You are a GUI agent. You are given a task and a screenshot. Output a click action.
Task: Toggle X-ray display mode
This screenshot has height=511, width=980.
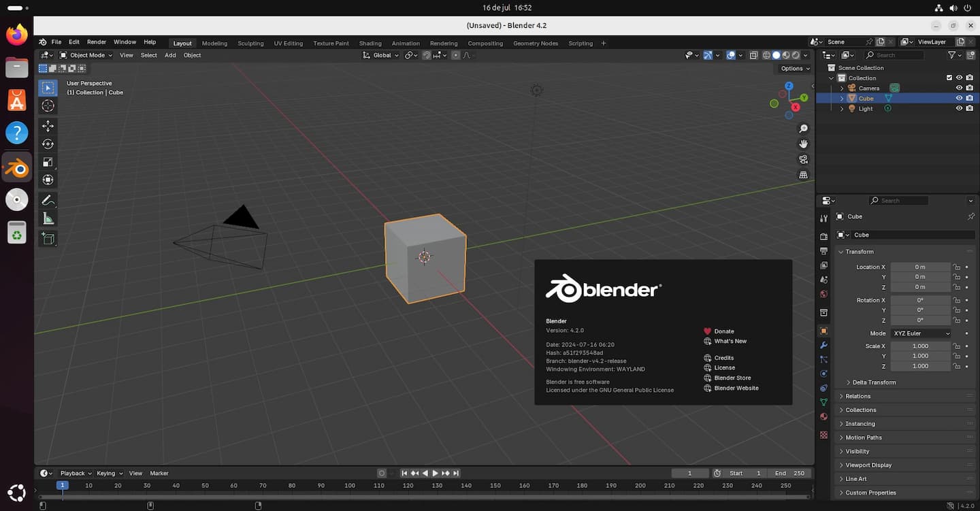[x=753, y=55]
